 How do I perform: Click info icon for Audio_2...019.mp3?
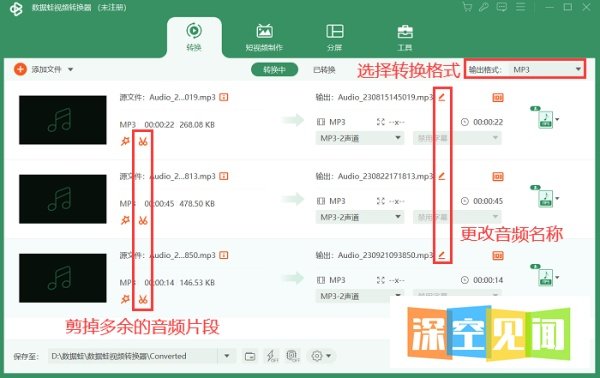[x=224, y=97]
